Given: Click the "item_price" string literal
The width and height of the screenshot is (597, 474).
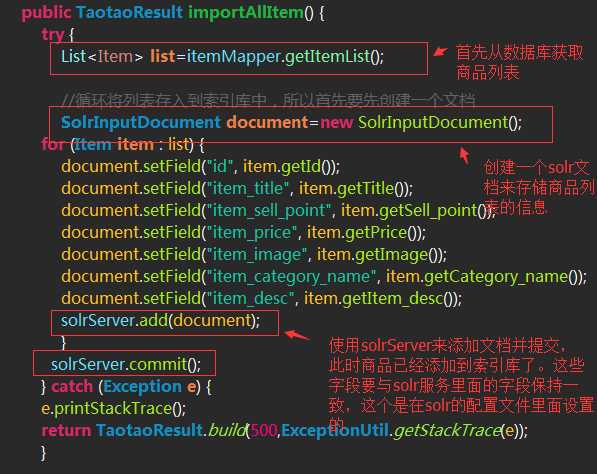Looking at the screenshot, I should coord(251,233).
